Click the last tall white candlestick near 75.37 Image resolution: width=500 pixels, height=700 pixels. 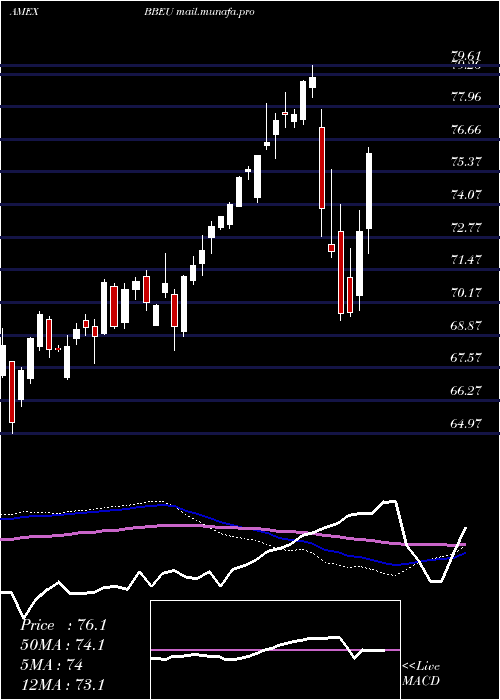369,191
